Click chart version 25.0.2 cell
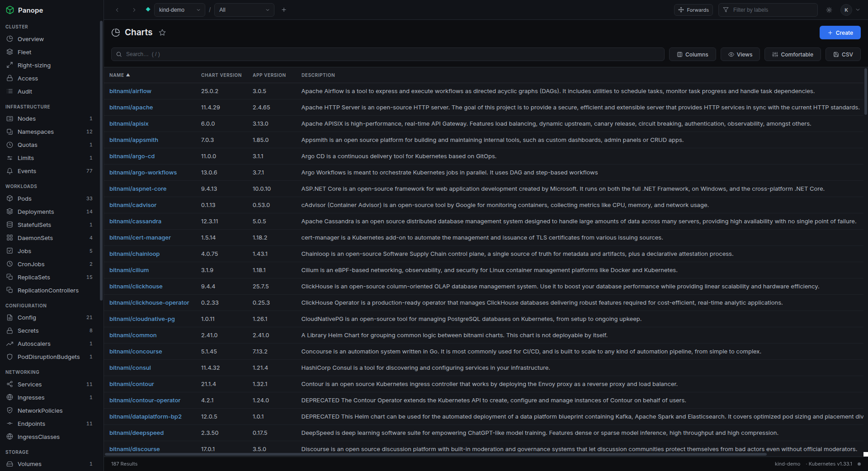This screenshot has height=471, width=868. click(210, 91)
